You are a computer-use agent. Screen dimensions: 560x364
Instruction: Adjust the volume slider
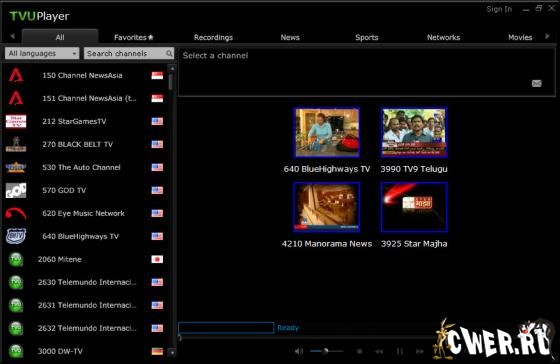326,351
